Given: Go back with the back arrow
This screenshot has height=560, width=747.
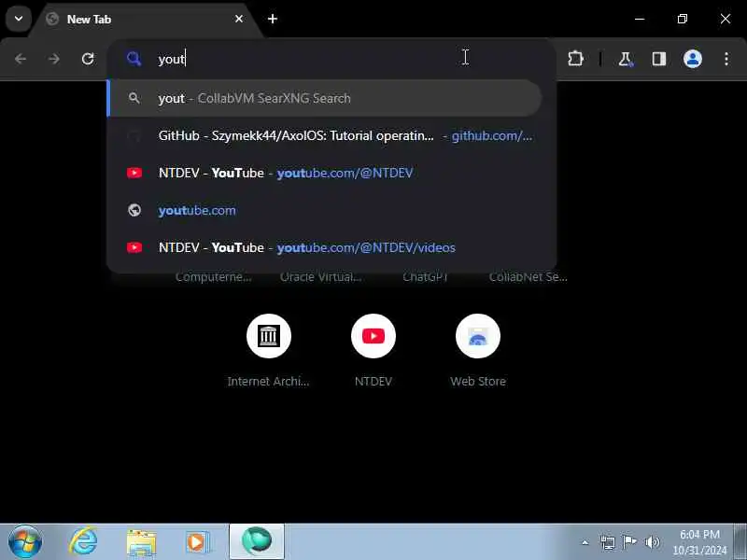Looking at the screenshot, I should pyautogui.click(x=21, y=59).
